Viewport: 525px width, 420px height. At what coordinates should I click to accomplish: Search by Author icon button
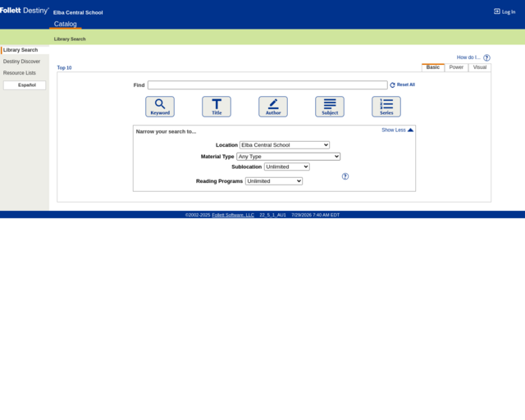273,107
